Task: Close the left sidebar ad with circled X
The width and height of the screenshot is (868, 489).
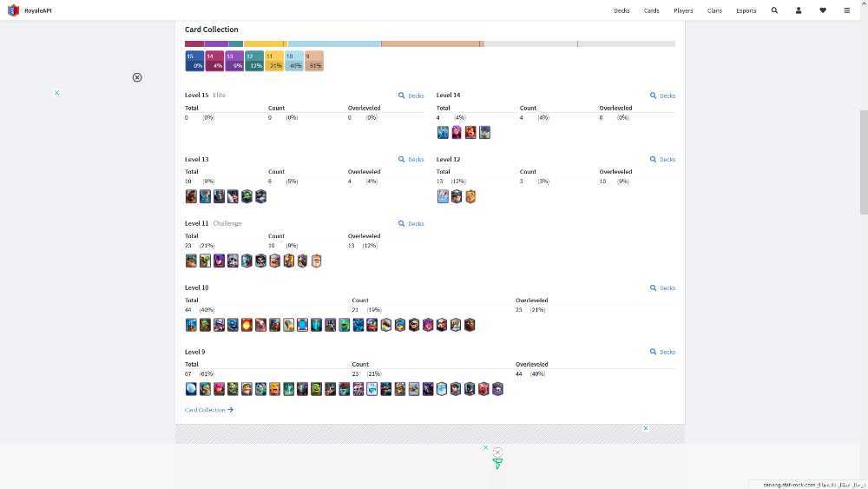Action: point(137,77)
